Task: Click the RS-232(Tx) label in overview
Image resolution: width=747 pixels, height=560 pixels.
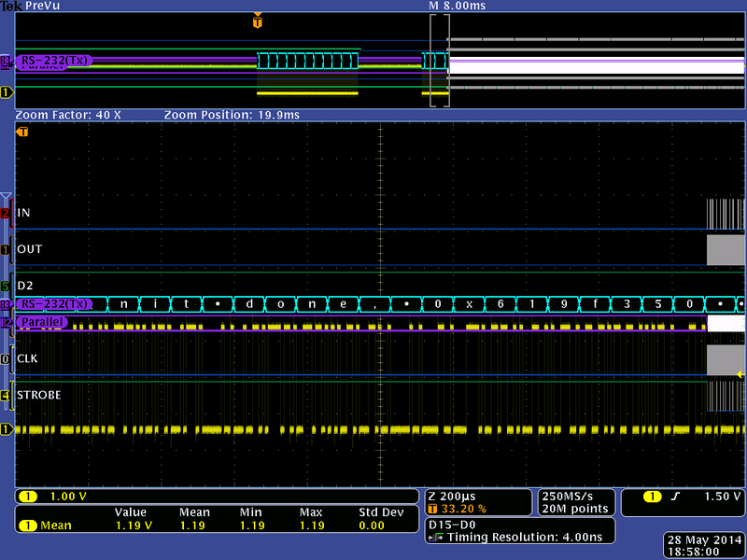Action: pos(54,61)
